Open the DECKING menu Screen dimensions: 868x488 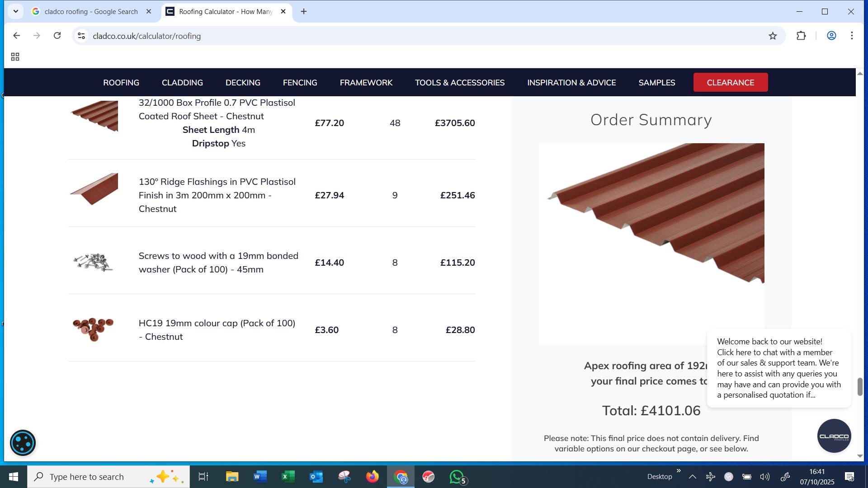click(243, 83)
